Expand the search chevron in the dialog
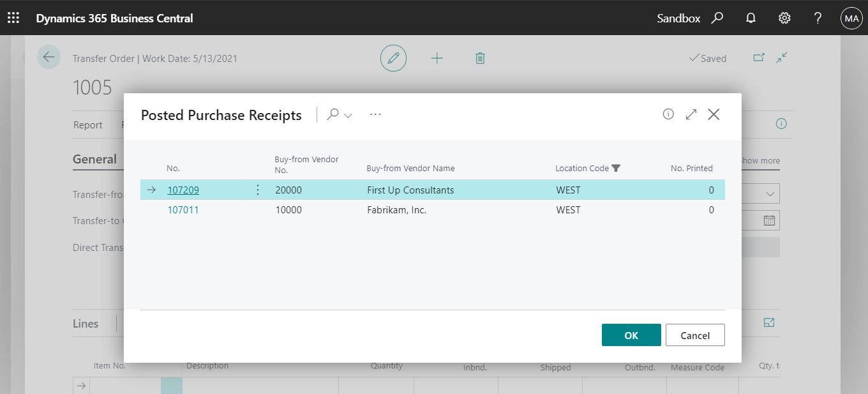Screen dimensions: 868x394 (347, 115)
